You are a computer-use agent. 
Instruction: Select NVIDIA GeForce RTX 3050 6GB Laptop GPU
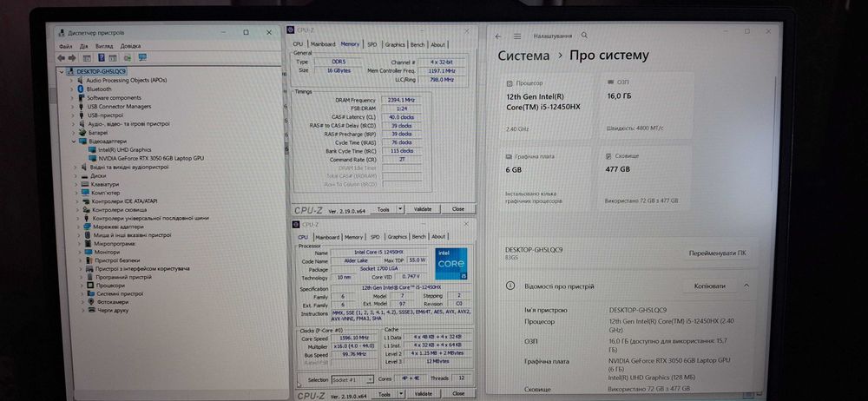point(150,159)
